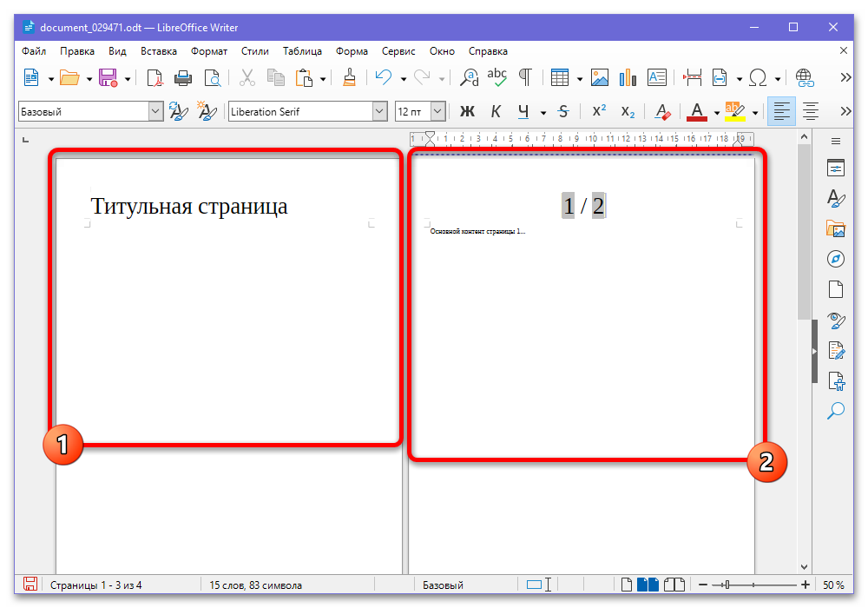Insert page break icon

[692, 77]
